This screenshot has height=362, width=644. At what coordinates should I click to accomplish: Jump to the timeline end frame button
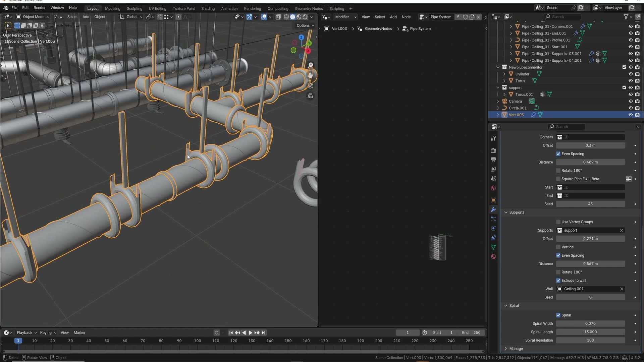coord(264,333)
